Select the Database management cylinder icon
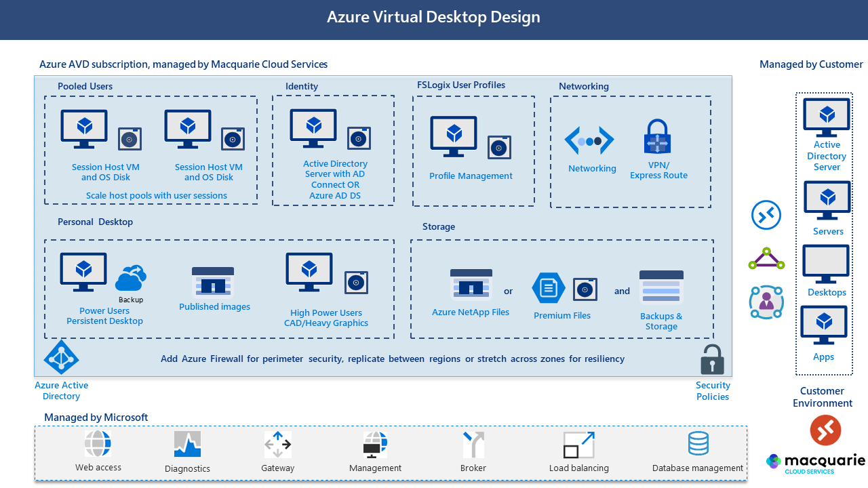 [698, 443]
